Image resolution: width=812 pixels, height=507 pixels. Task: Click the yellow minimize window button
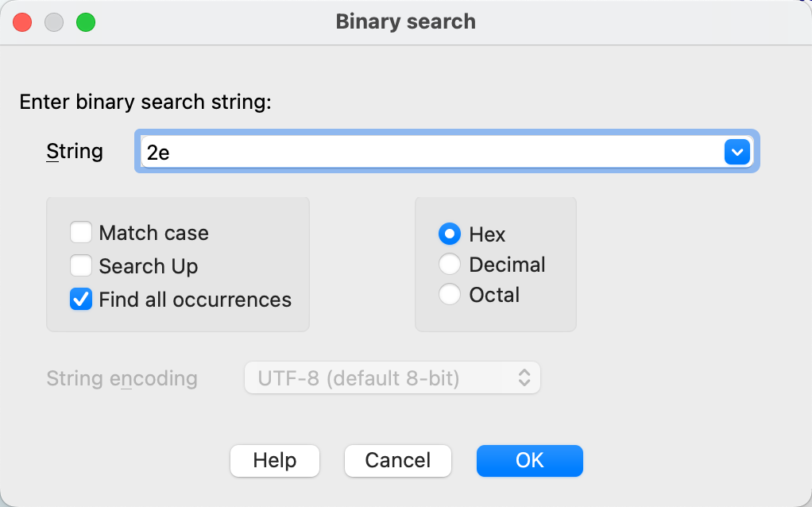[x=54, y=22]
